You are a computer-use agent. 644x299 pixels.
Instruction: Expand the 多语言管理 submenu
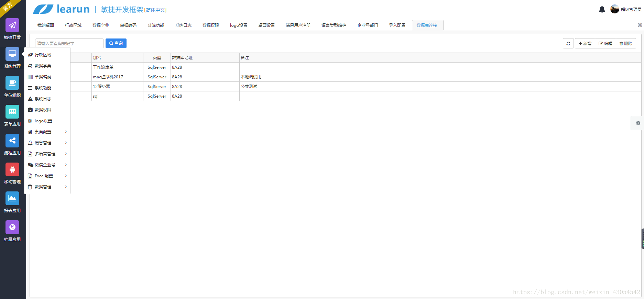tap(47, 154)
